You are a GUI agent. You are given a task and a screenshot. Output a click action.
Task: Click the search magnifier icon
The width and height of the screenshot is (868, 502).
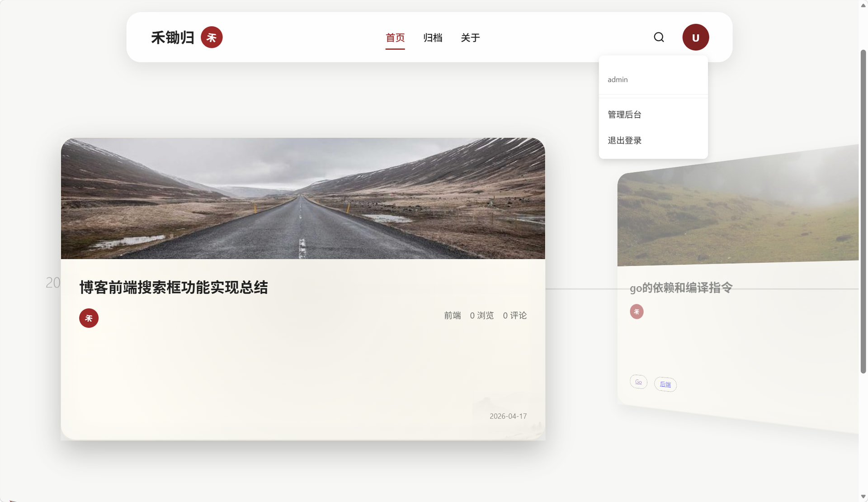[x=659, y=37]
